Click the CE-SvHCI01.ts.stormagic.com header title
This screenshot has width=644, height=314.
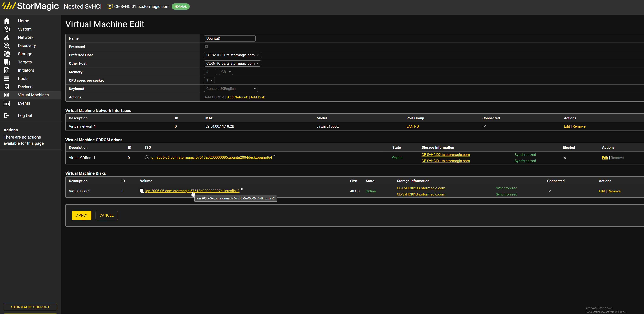point(142,7)
